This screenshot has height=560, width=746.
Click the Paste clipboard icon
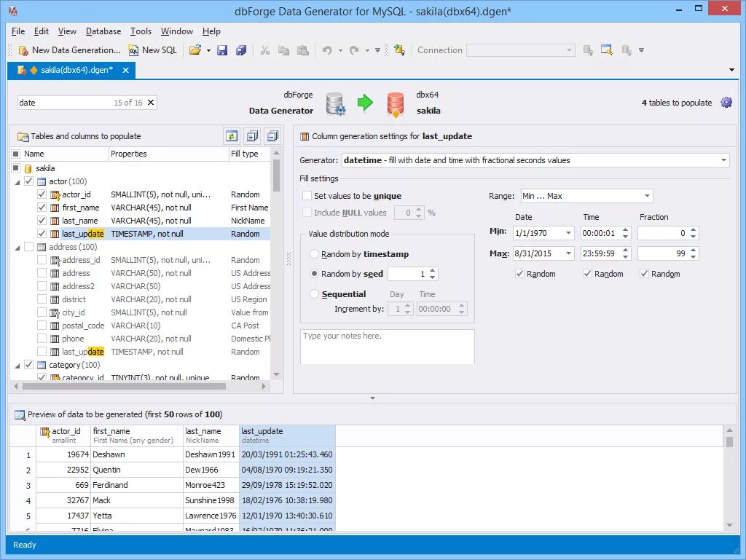302,50
